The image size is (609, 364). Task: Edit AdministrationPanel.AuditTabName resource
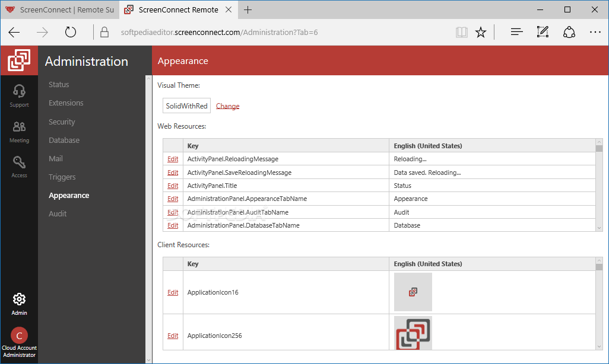pos(173,212)
